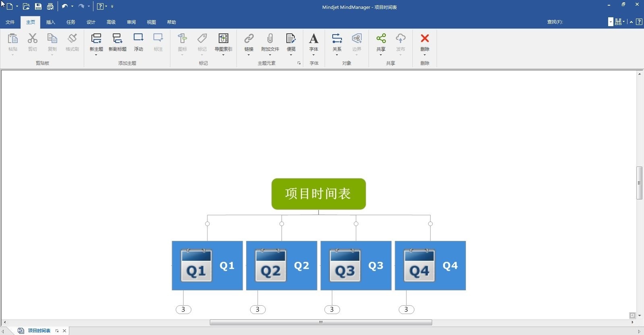644x335 pixels.
Task: Click the redo arrow icon
Action: tap(81, 6)
